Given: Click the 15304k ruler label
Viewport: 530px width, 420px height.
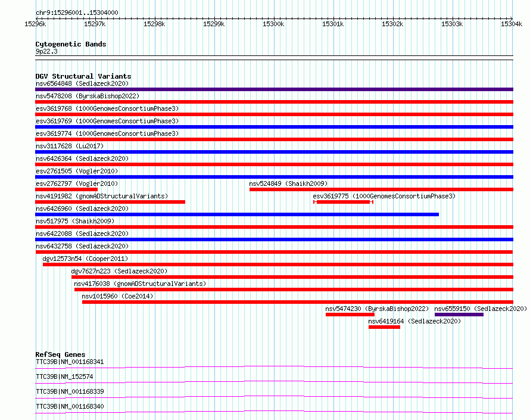Looking at the screenshot, I should point(512,24).
